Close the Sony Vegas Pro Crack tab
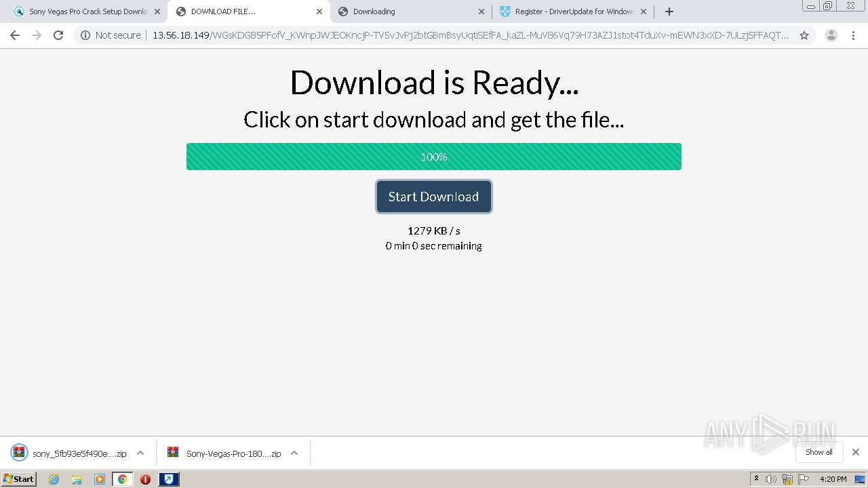 [157, 12]
